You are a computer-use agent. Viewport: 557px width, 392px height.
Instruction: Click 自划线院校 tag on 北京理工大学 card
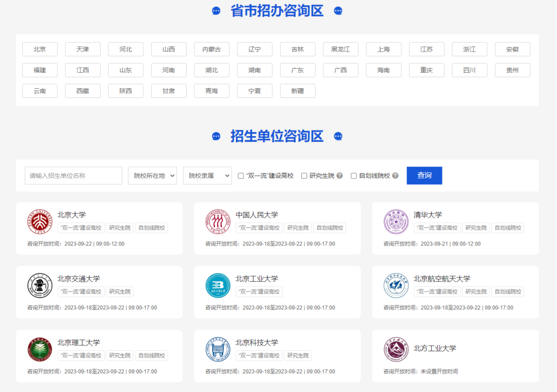click(152, 355)
